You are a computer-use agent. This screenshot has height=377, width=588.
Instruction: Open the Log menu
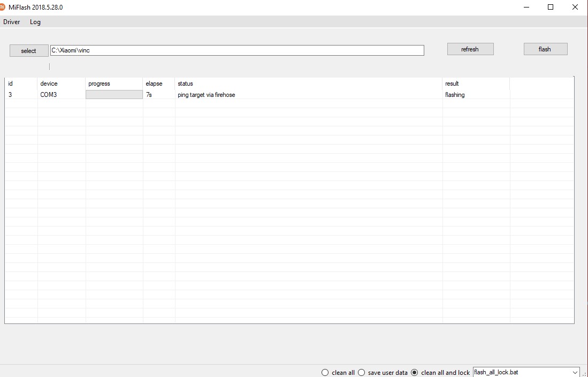tap(35, 22)
